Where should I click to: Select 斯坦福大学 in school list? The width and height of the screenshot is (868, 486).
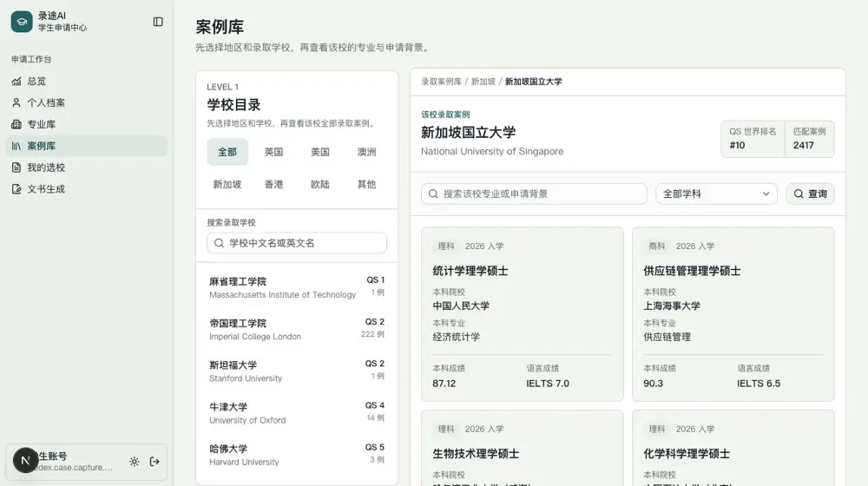coord(297,371)
